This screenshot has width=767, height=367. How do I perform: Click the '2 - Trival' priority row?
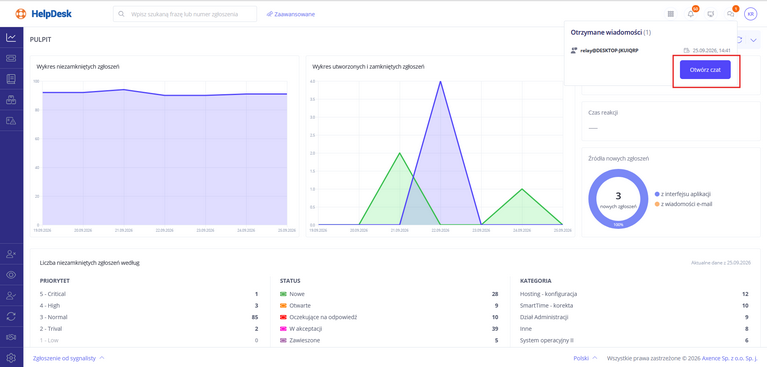point(149,328)
